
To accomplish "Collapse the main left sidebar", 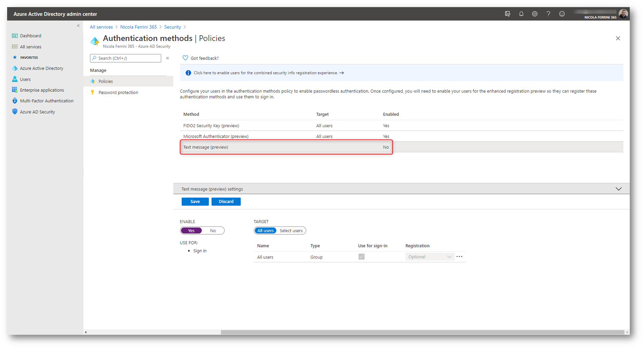I will pyautogui.click(x=78, y=26).
